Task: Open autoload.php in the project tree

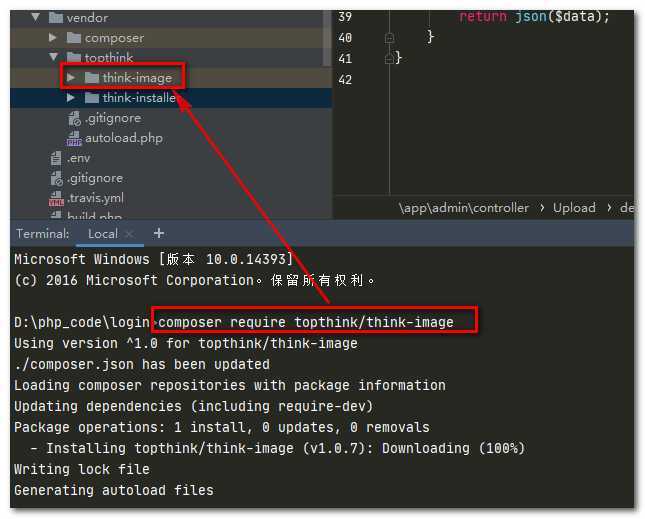Action: pyautogui.click(x=124, y=138)
